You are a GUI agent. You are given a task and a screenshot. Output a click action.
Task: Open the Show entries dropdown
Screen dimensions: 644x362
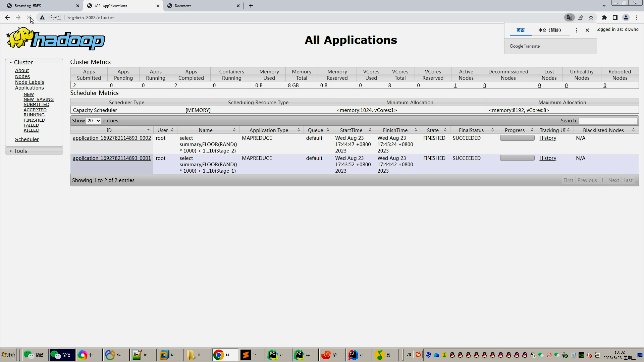click(x=93, y=121)
